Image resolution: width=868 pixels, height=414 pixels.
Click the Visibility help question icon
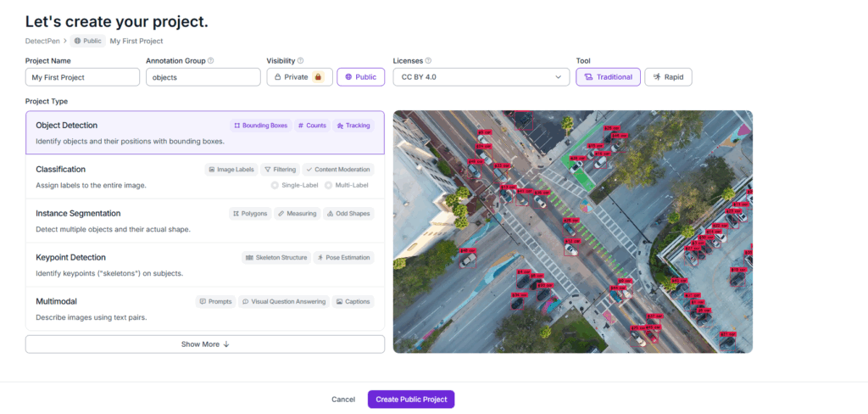300,61
